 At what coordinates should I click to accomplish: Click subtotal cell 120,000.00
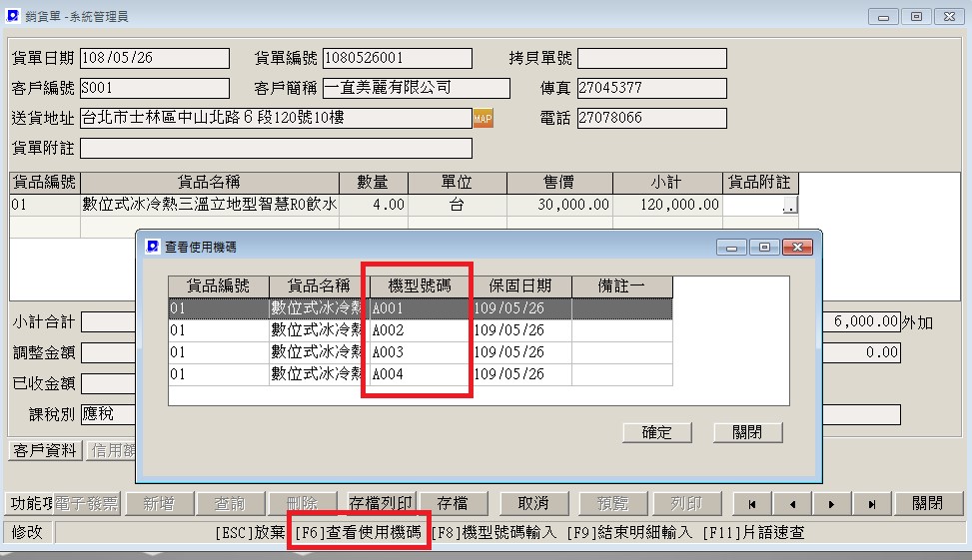tap(667, 205)
